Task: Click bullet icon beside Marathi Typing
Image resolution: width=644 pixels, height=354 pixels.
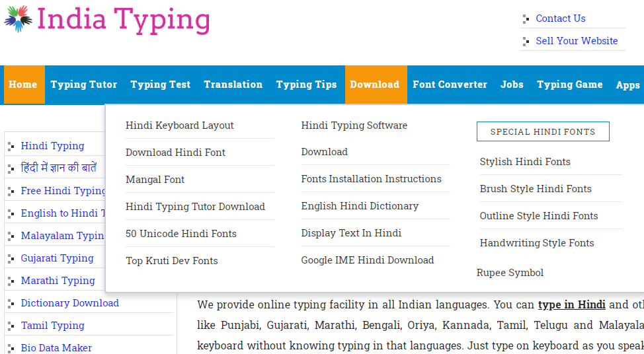Action: [11, 281]
